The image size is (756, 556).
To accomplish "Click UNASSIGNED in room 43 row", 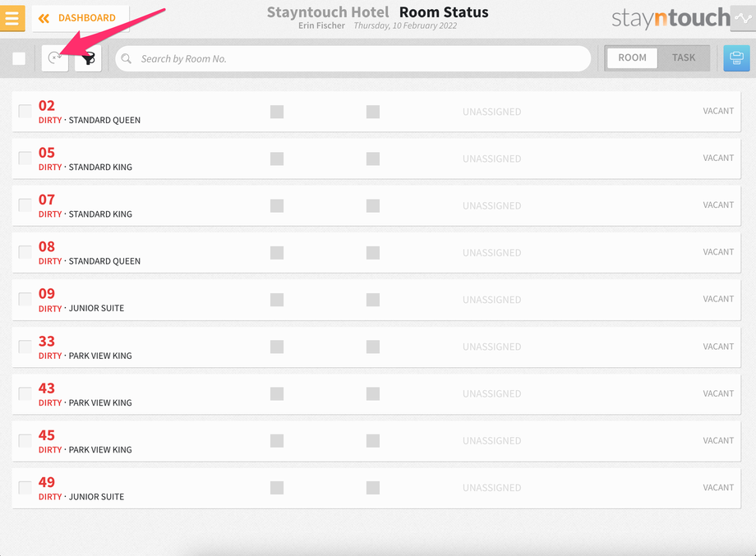I will [491, 393].
